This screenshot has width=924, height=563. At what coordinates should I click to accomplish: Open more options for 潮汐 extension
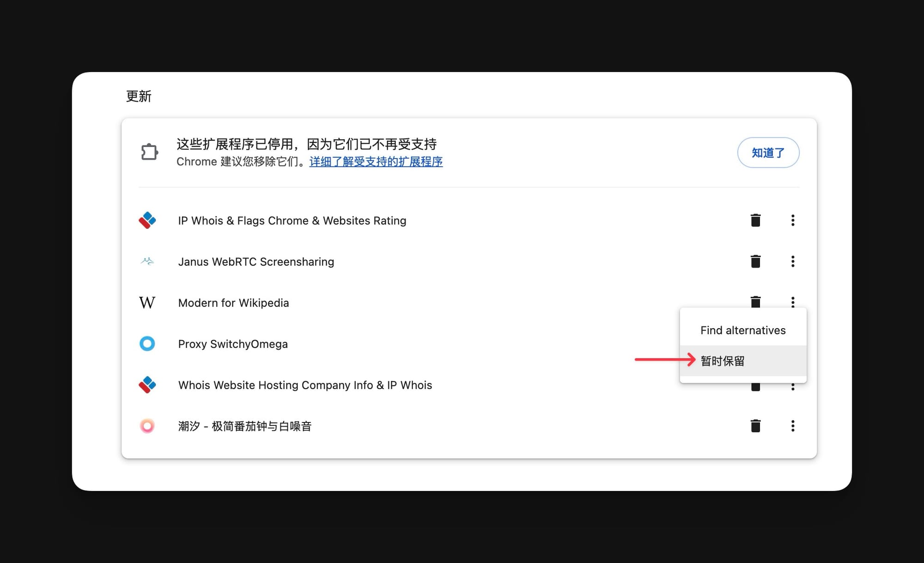793,426
